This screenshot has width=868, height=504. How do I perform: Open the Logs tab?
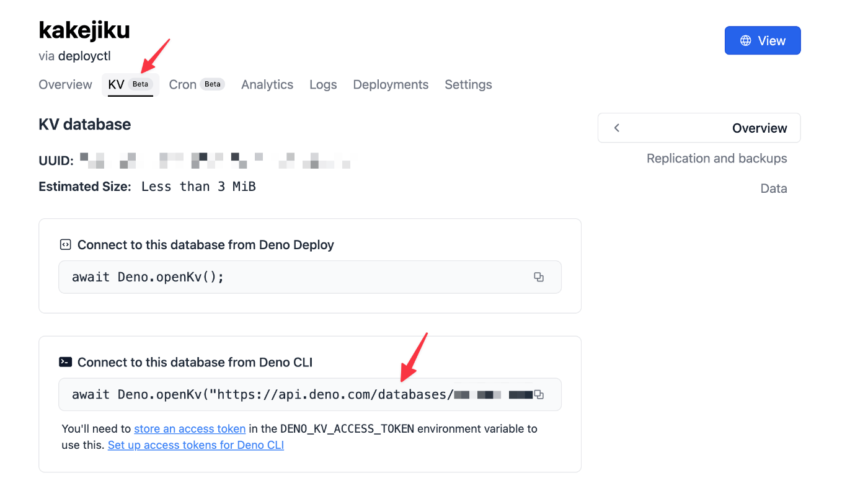point(323,84)
